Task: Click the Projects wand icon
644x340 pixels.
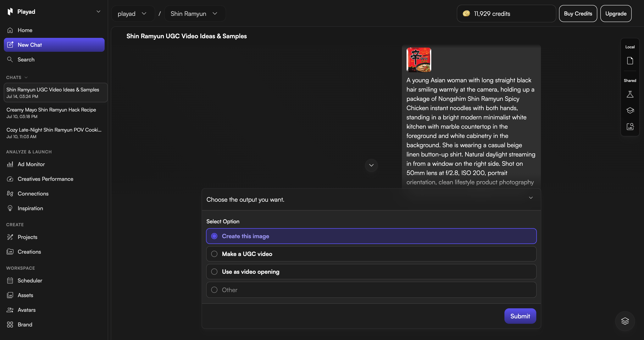Action: tap(10, 237)
